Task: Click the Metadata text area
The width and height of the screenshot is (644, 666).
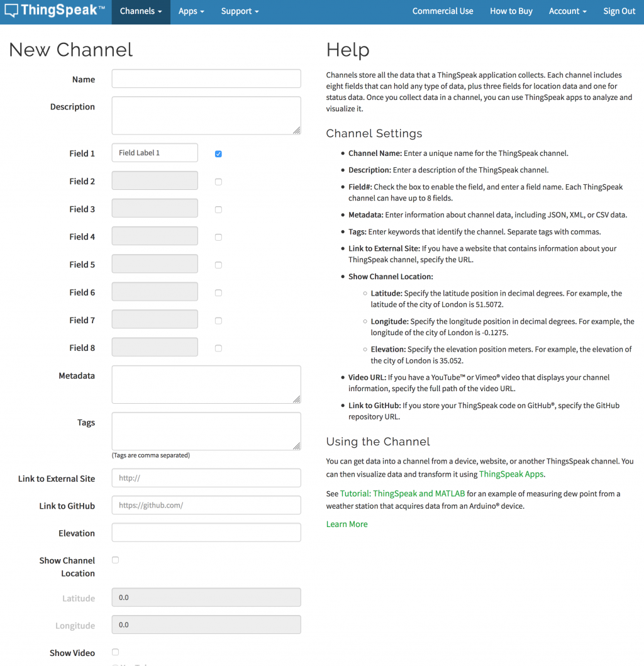Action: pos(206,384)
